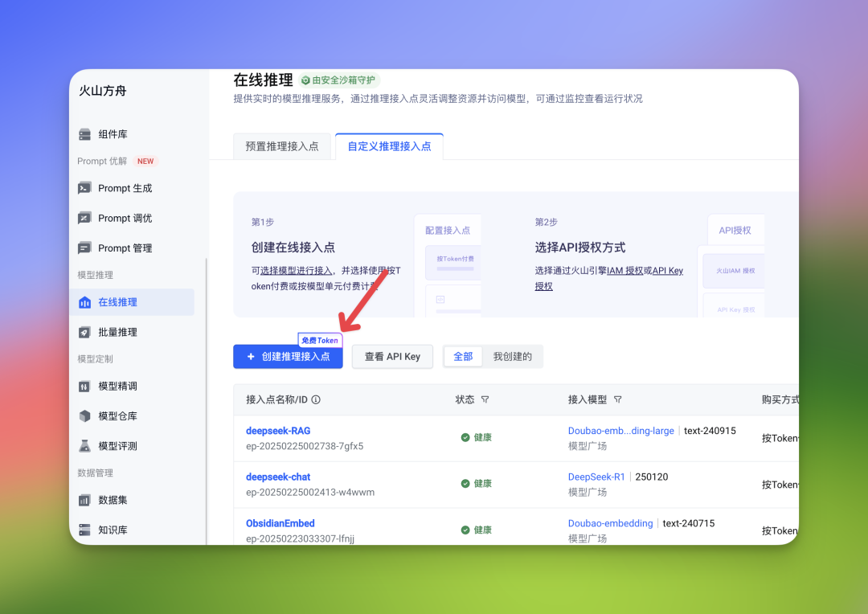This screenshot has width=868, height=614.
Task: Click the Prompt 生成 terminal icon
Action: point(84,188)
